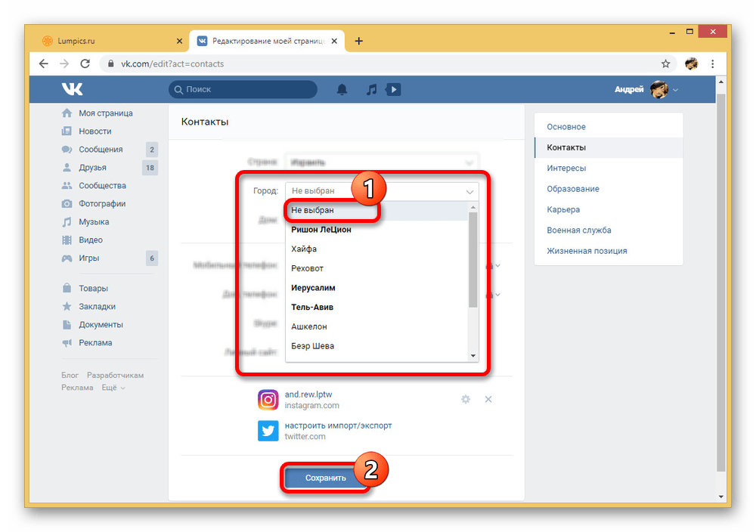Click page scrollbar down arrow
Viewport: 756px width, 532px height.
coord(720,496)
